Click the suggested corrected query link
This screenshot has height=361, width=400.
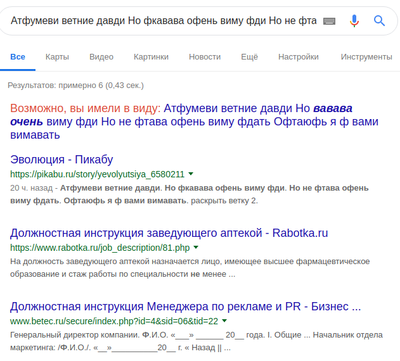coord(194,122)
